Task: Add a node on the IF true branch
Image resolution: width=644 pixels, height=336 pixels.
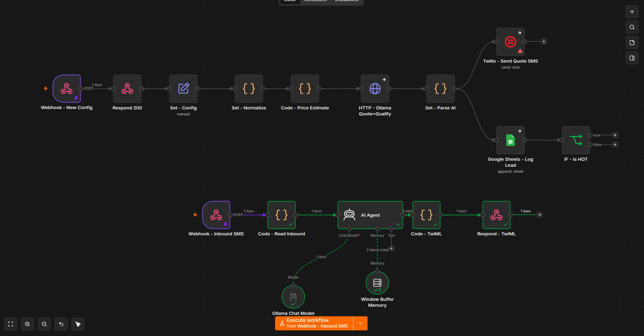Action: (x=615, y=135)
